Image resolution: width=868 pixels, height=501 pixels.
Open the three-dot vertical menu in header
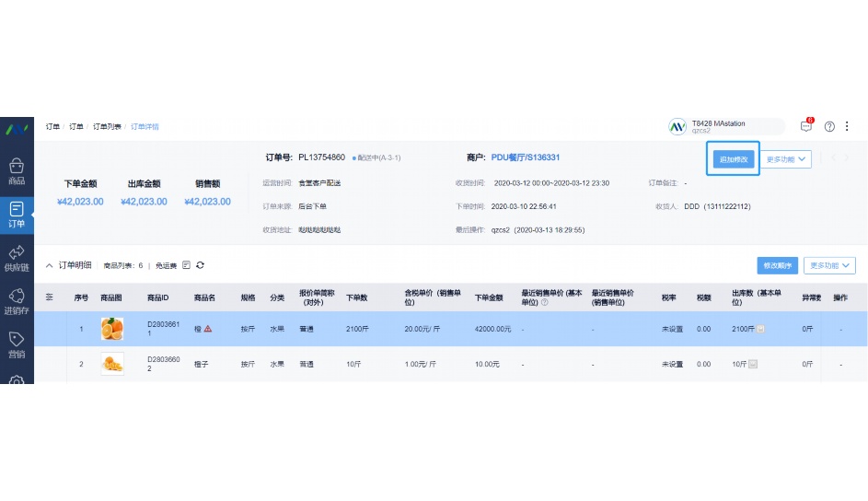847,126
